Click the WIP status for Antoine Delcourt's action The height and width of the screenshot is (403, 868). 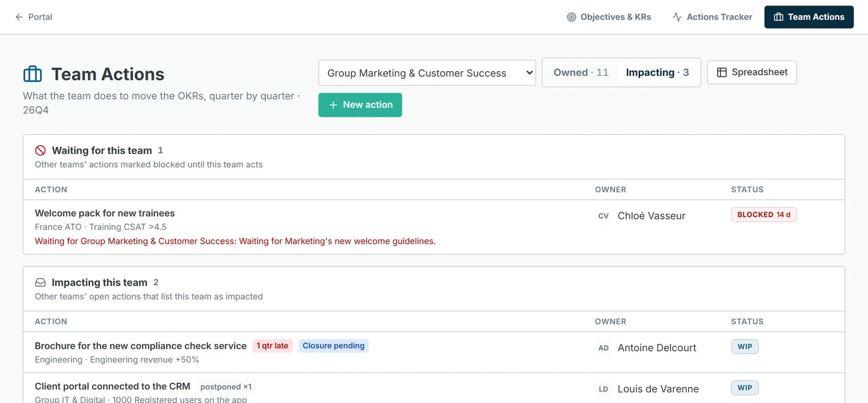tap(745, 347)
